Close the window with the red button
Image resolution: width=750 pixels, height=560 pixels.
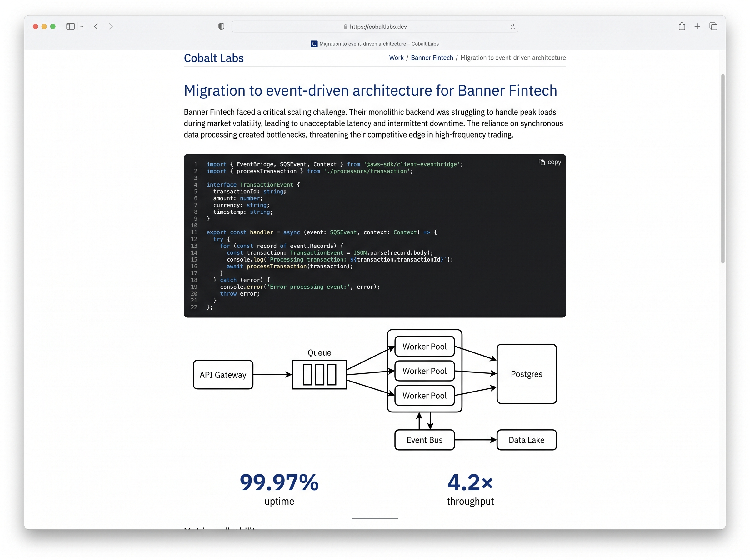coord(35,27)
